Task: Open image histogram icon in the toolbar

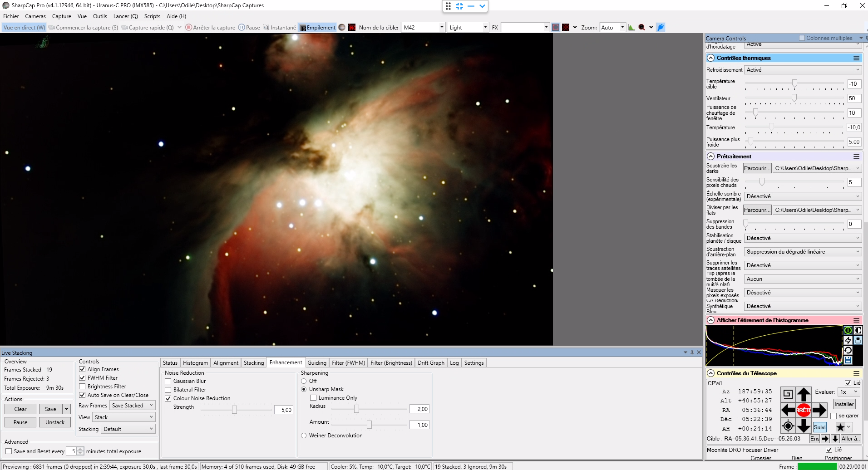Action: tap(631, 27)
